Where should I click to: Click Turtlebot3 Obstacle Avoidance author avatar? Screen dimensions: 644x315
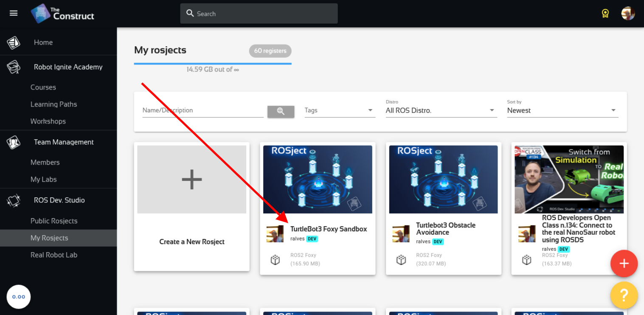[401, 234]
